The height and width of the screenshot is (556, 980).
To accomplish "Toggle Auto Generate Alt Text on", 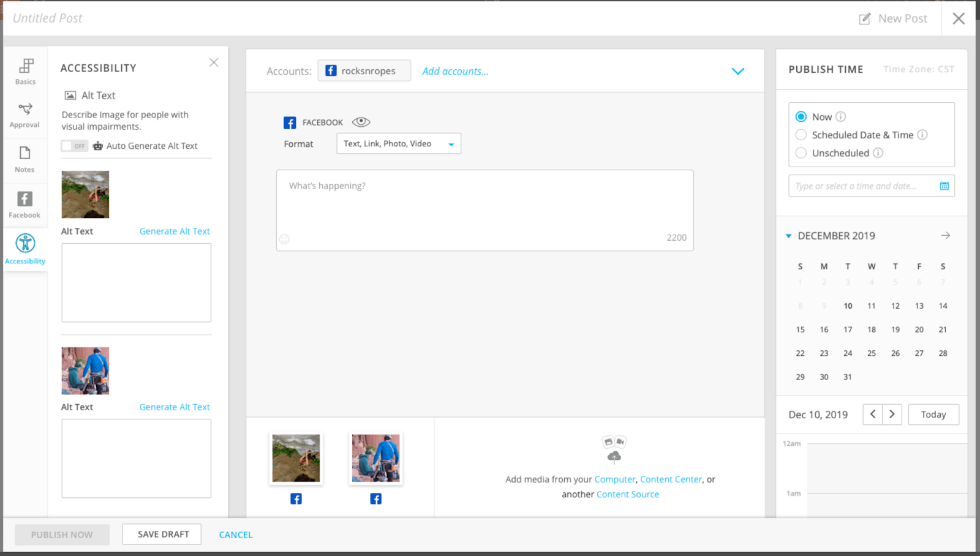I will tap(74, 146).
